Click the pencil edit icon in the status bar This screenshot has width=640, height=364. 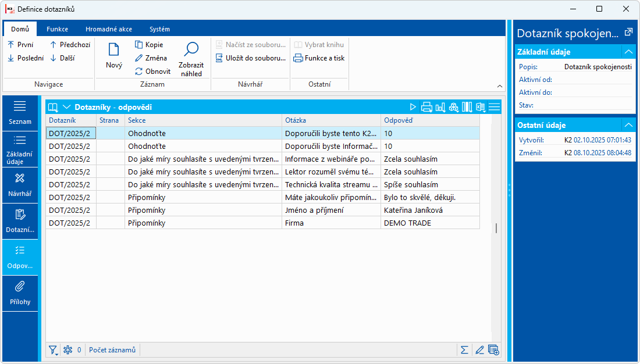[x=479, y=349]
